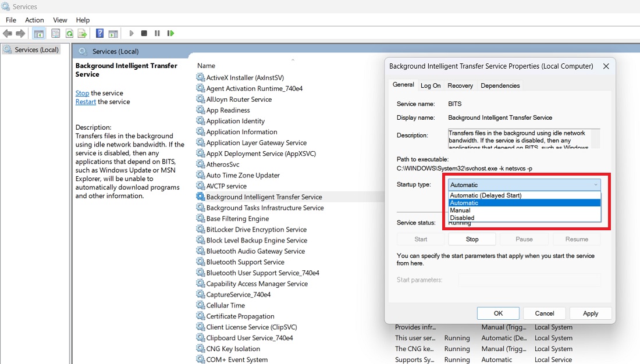Click the Export List toolbar icon

point(82,33)
